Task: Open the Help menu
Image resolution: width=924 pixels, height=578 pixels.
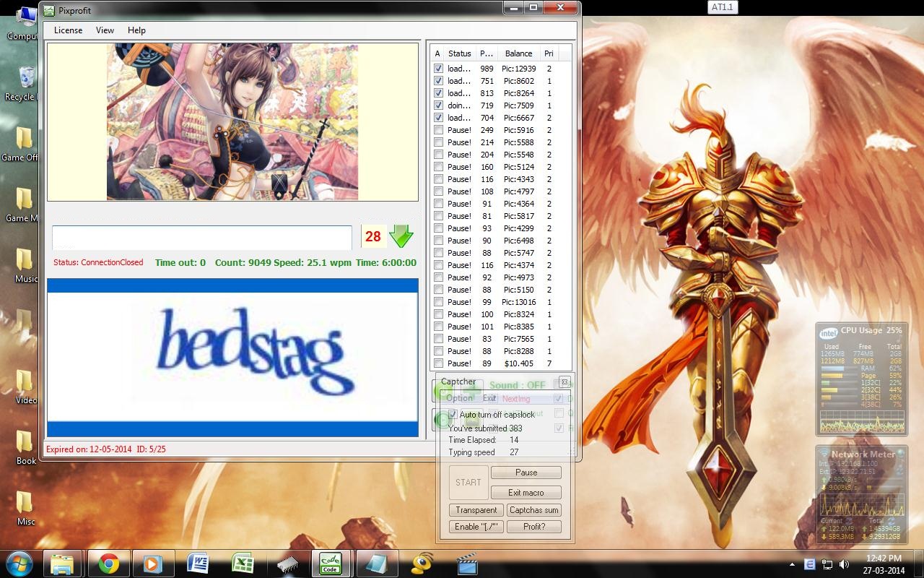Action: pyautogui.click(x=136, y=30)
